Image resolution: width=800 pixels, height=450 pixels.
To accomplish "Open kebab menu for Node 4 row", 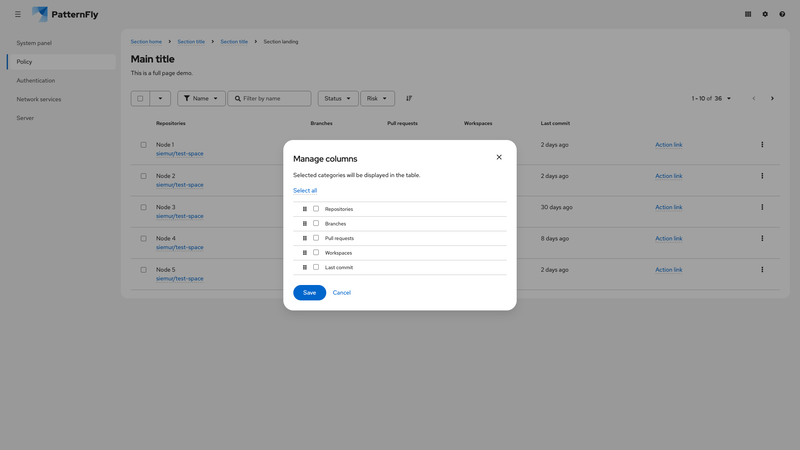I will 762,238.
